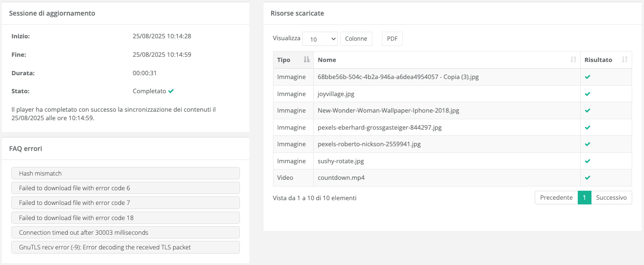Viewport: 644px width, 265px height.
Task: Click the pexels-roberto-nickson-2559941.jpg row name
Action: [369, 144]
